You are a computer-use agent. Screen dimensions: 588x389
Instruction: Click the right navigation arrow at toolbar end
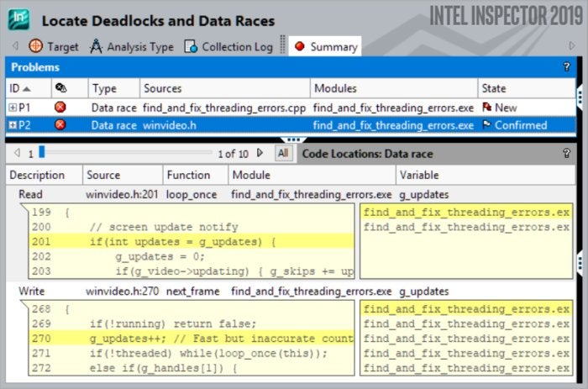[x=571, y=45]
